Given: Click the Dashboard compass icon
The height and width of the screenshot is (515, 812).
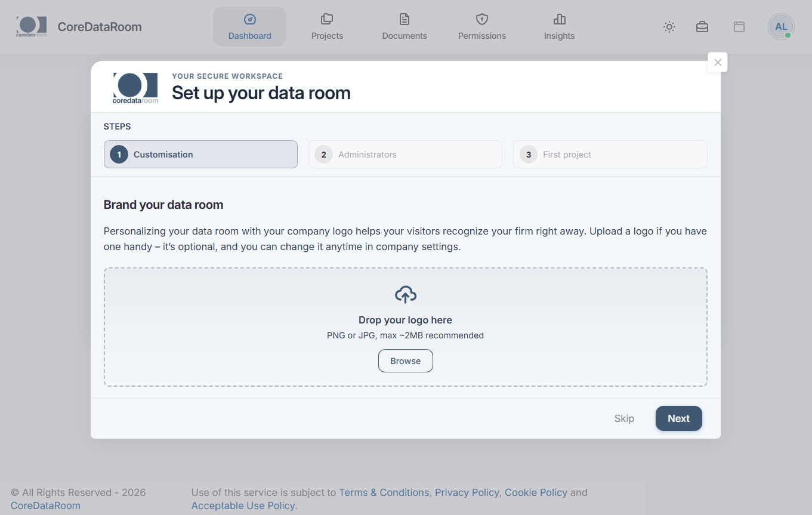Looking at the screenshot, I should [250, 19].
